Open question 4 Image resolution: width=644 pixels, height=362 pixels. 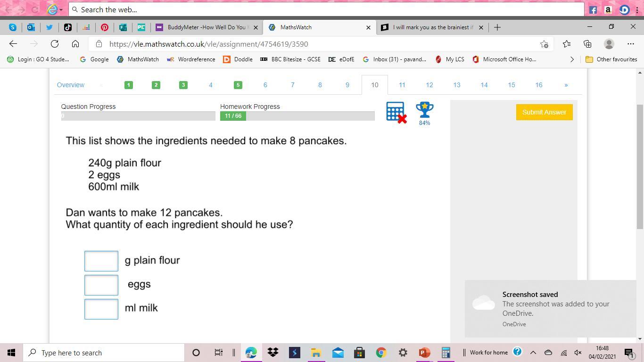211,85
